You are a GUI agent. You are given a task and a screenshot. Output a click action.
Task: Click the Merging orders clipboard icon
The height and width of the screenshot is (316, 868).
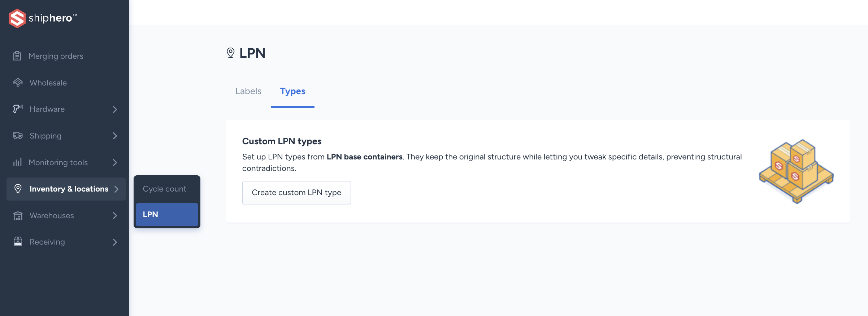point(17,56)
